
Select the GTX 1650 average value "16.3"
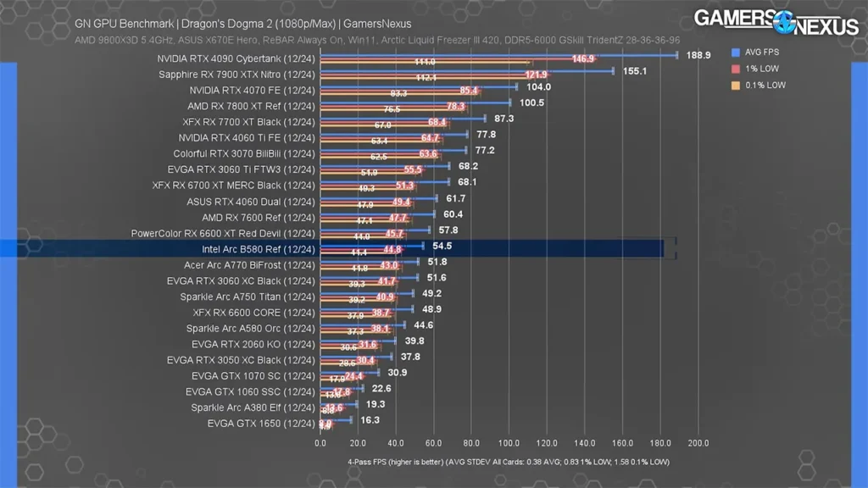tap(370, 420)
